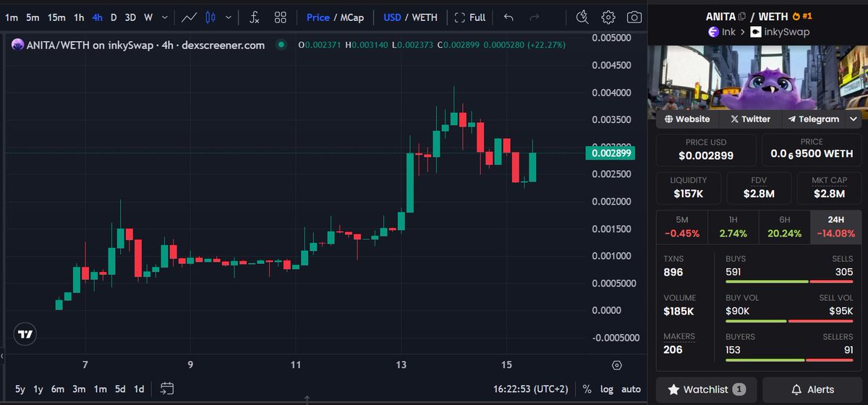Click the TradingView logo on chart
This screenshot has width=868, height=405.
(x=25, y=334)
